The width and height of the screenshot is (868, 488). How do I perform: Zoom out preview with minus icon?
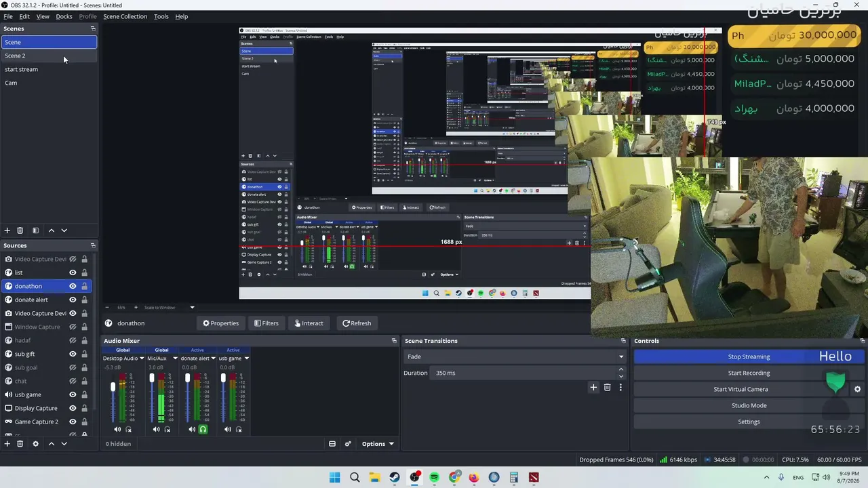106,308
